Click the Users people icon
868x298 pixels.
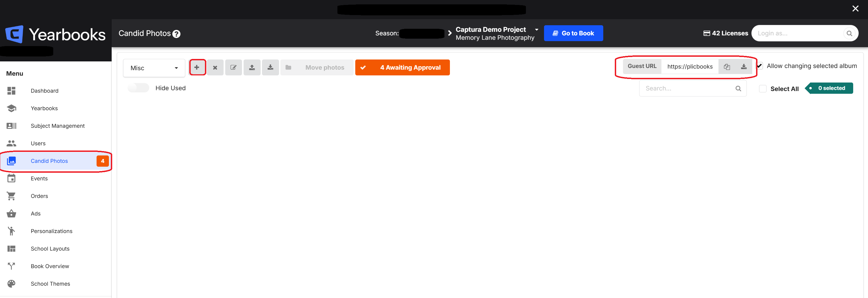(x=11, y=143)
